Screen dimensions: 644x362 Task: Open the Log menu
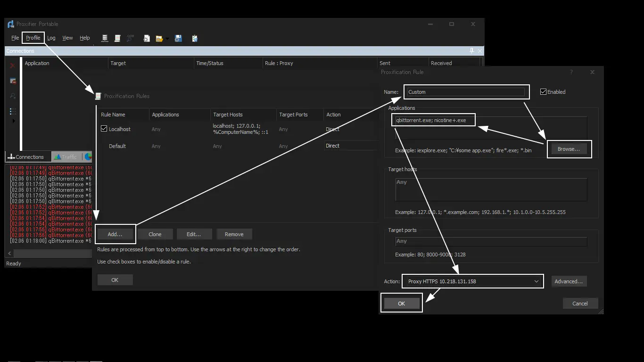click(x=51, y=38)
